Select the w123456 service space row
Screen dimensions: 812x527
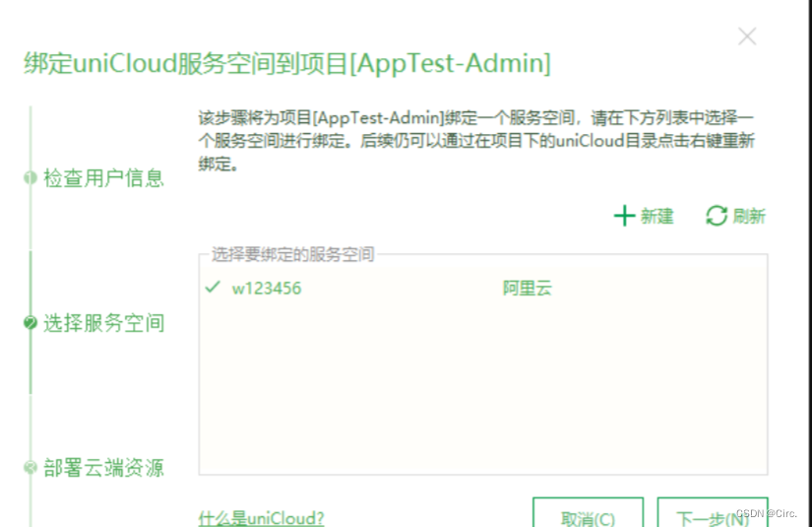[482, 288]
